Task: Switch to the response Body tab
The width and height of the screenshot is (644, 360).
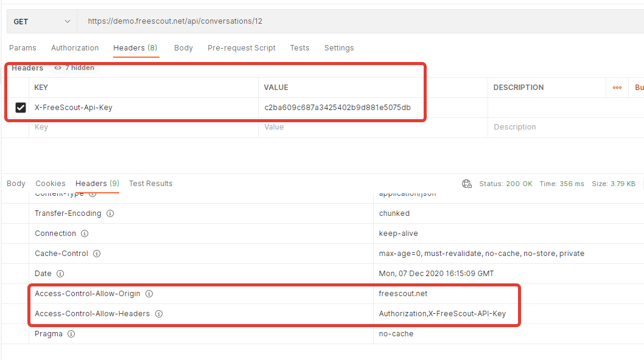Action: [16, 184]
